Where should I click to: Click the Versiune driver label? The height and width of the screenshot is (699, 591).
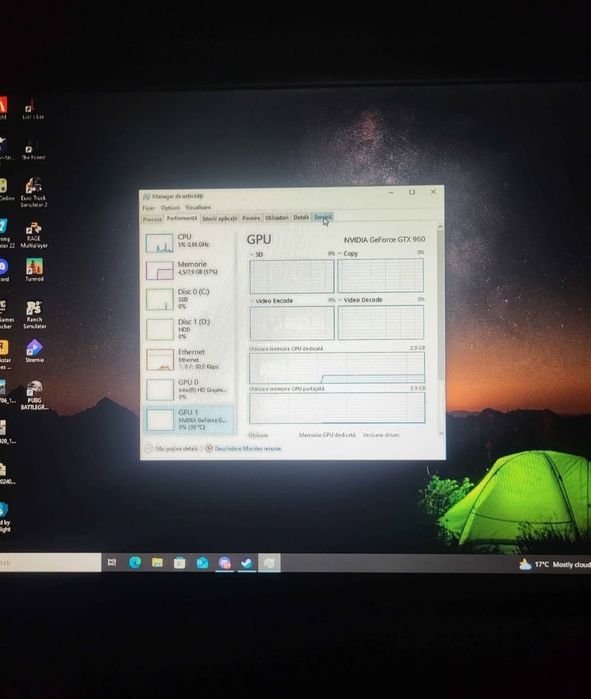click(381, 435)
